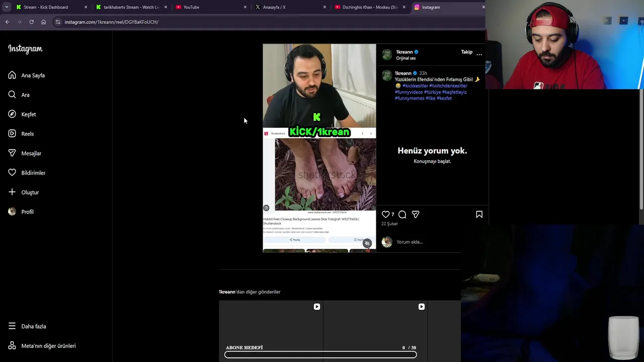Open the #like hashtag
644x362 pixels.
[431, 98]
